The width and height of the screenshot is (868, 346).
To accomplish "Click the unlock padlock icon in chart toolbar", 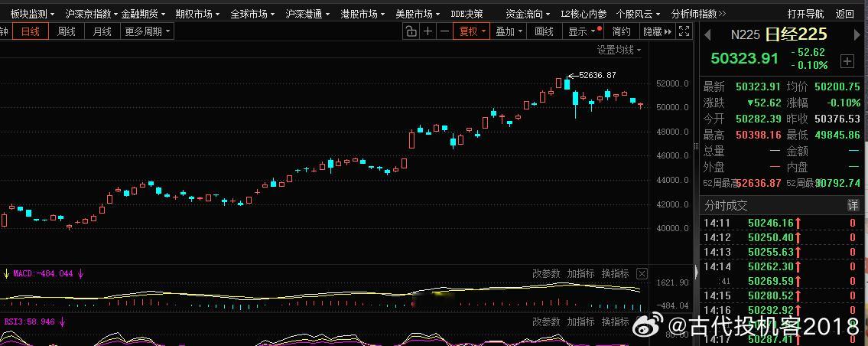I will pyautogui.click(x=411, y=31).
